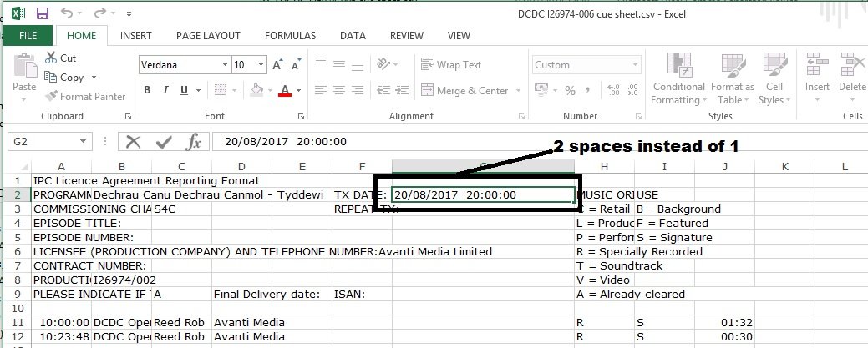The image size is (868, 348).
Task: Click the Paste clipboard icon
Action: (x=24, y=67)
